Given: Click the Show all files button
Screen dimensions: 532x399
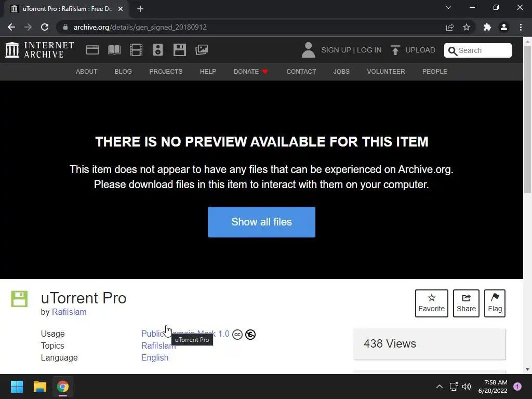Looking at the screenshot, I should pos(262,222).
